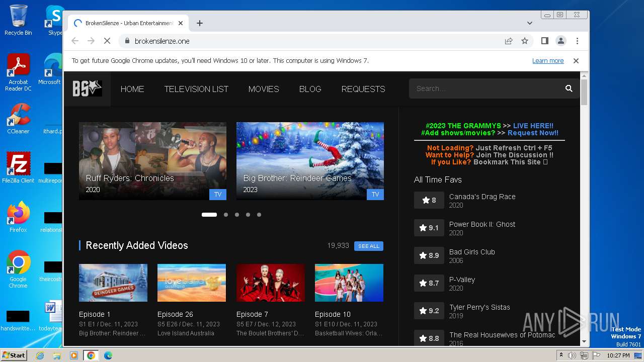This screenshot has height=362, width=644.
Task: Open REQUESTS menu item
Action: point(363,89)
